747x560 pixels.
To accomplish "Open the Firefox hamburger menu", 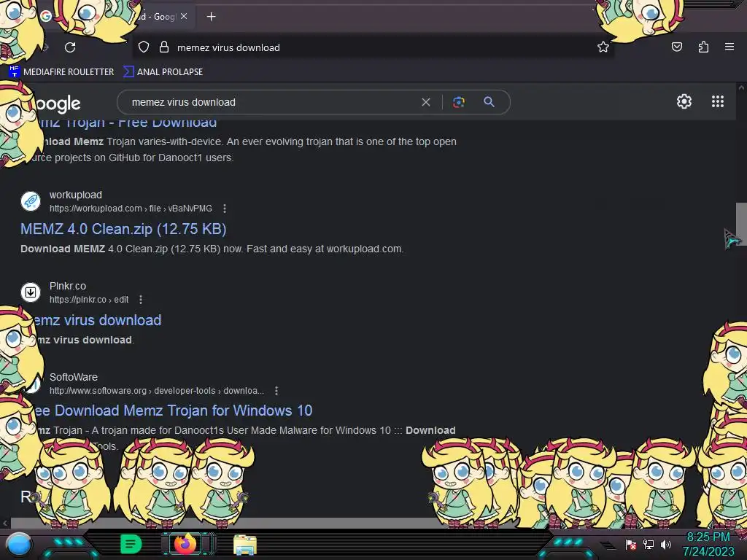I will click(729, 47).
